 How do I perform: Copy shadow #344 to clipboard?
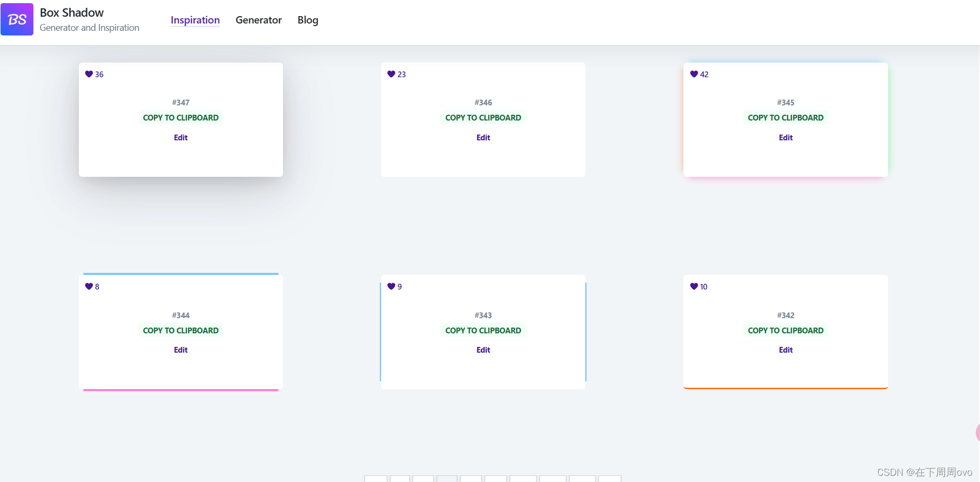point(181,330)
